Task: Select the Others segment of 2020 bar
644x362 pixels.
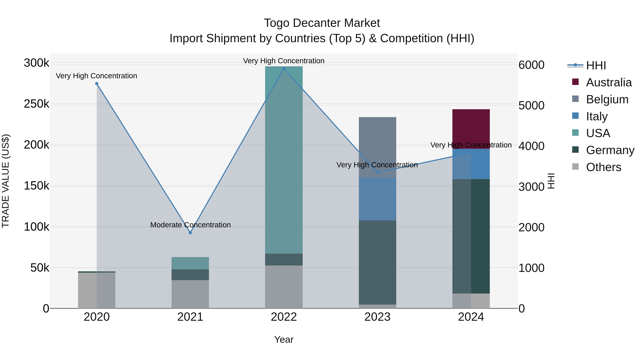Action: [97, 290]
